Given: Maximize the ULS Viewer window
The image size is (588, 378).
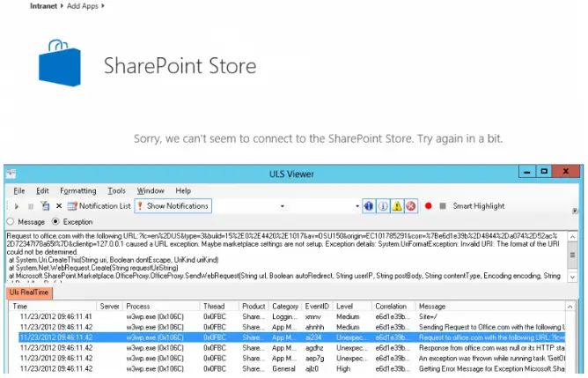Looking at the screenshot, I should (544, 172).
